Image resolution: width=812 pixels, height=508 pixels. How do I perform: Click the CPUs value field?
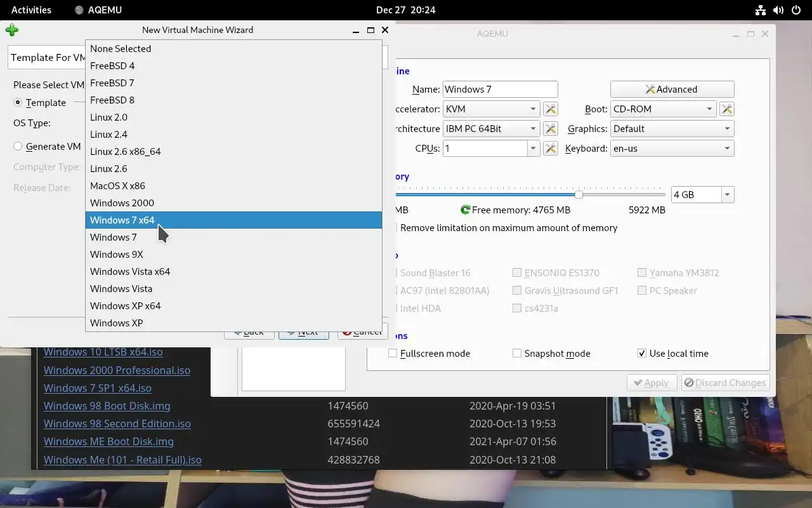tap(485, 149)
